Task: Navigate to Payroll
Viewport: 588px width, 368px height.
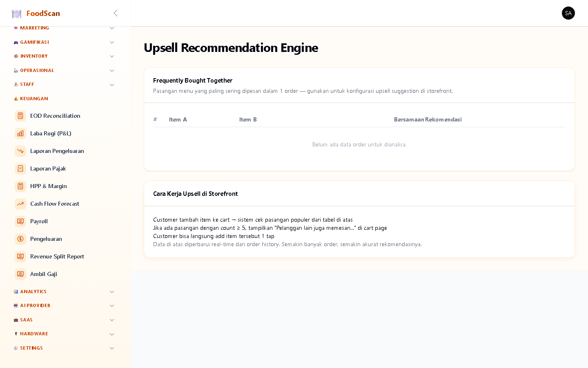Action: 65,221
